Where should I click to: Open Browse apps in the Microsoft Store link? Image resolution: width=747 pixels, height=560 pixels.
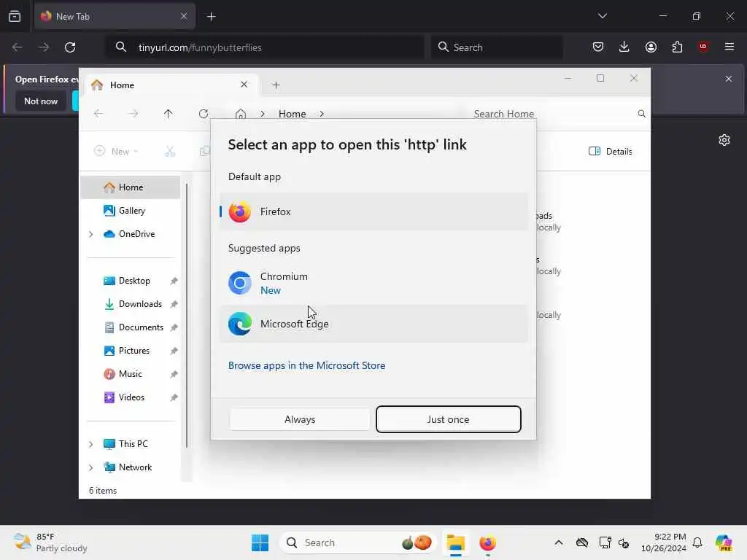pos(306,365)
